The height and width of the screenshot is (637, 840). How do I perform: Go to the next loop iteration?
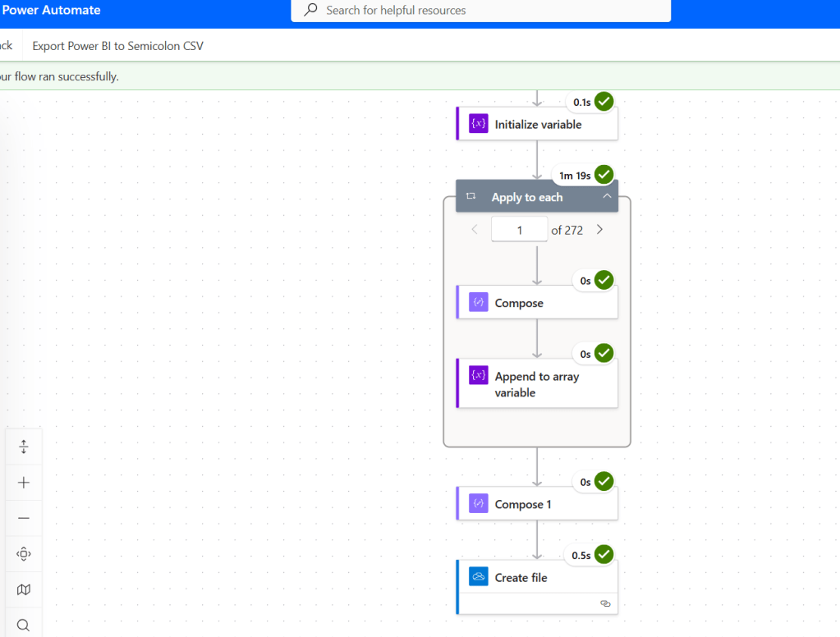(599, 229)
